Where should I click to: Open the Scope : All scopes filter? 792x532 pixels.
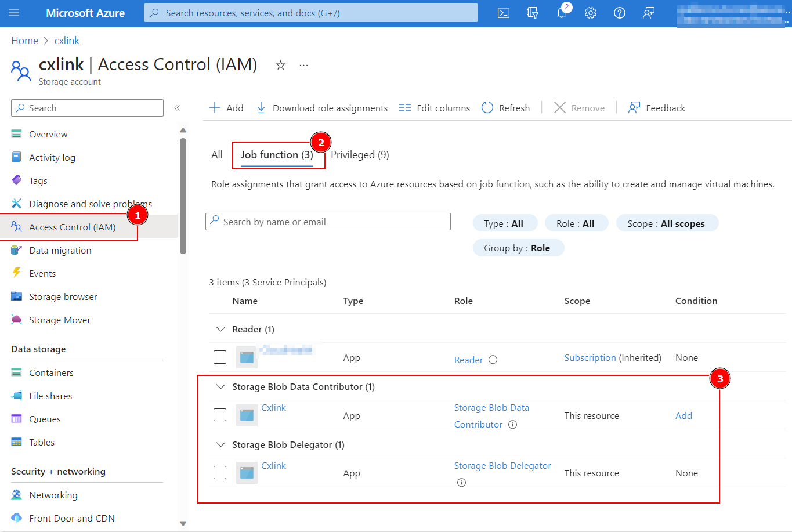667,223
